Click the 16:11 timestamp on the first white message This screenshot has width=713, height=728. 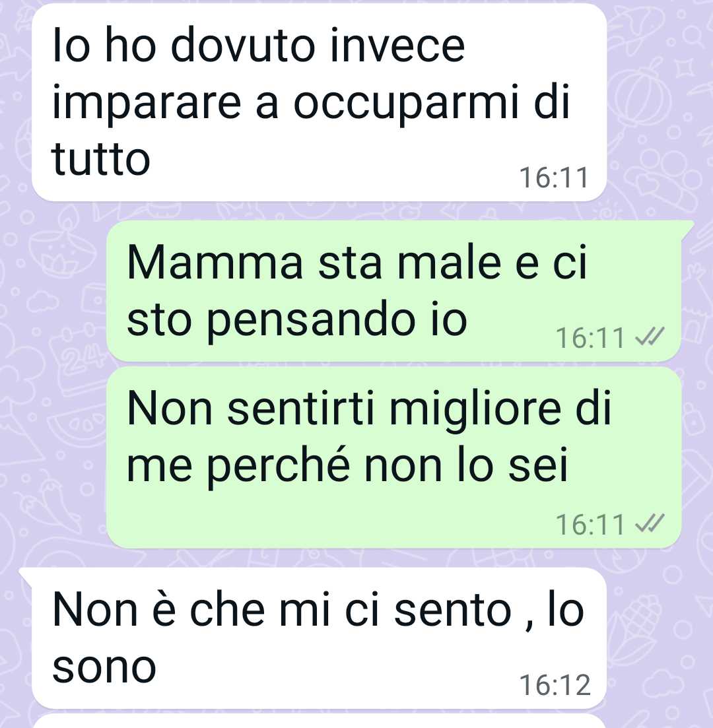coord(554,178)
